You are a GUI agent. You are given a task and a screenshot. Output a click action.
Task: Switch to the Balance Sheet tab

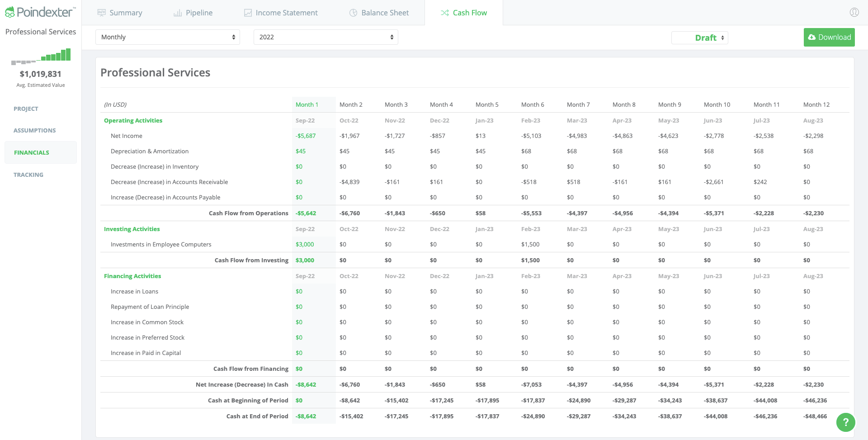click(379, 13)
